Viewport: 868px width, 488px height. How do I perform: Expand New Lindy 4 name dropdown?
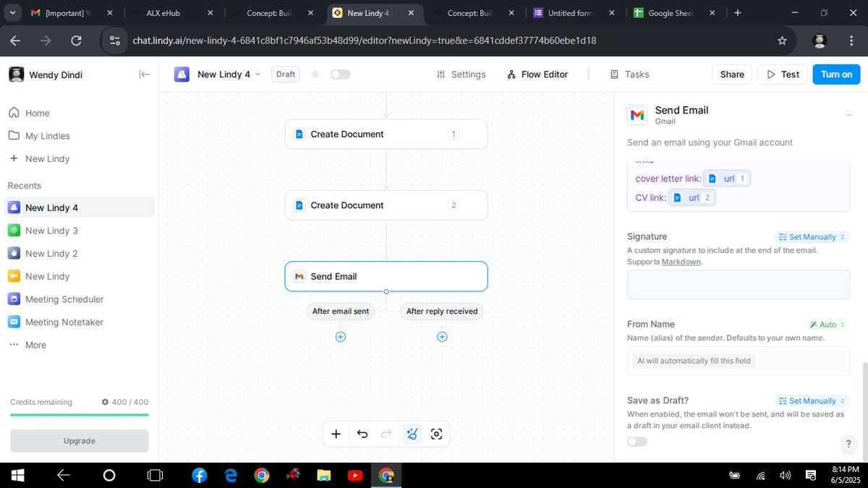258,74
